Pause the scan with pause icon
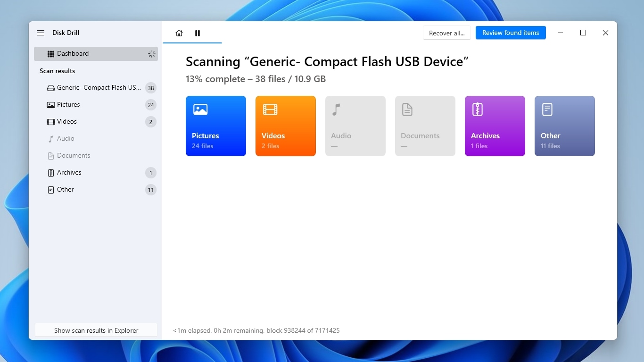The image size is (644, 362). tap(198, 33)
